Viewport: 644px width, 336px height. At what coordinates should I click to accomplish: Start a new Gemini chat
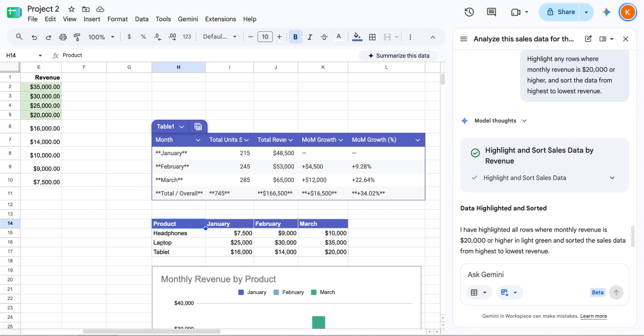(x=588, y=39)
